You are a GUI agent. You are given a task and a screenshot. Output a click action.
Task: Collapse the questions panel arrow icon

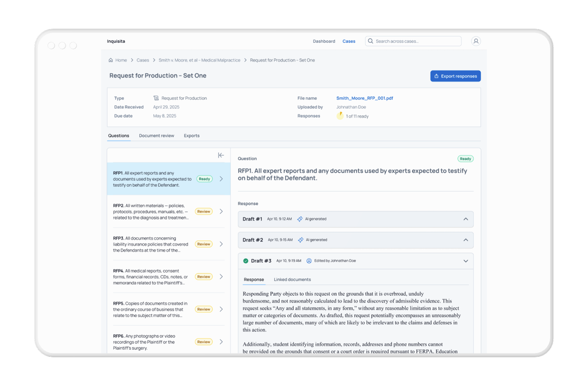point(221,155)
